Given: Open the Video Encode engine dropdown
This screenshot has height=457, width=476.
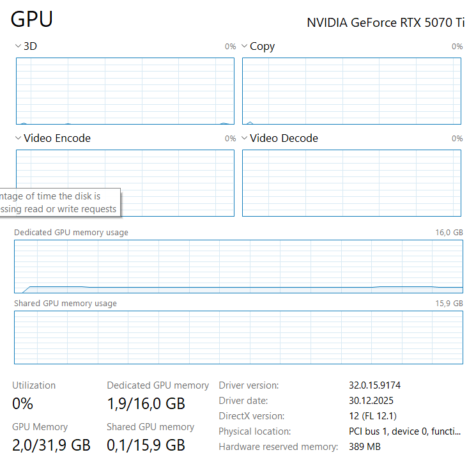Looking at the screenshot, I should 19,138.
